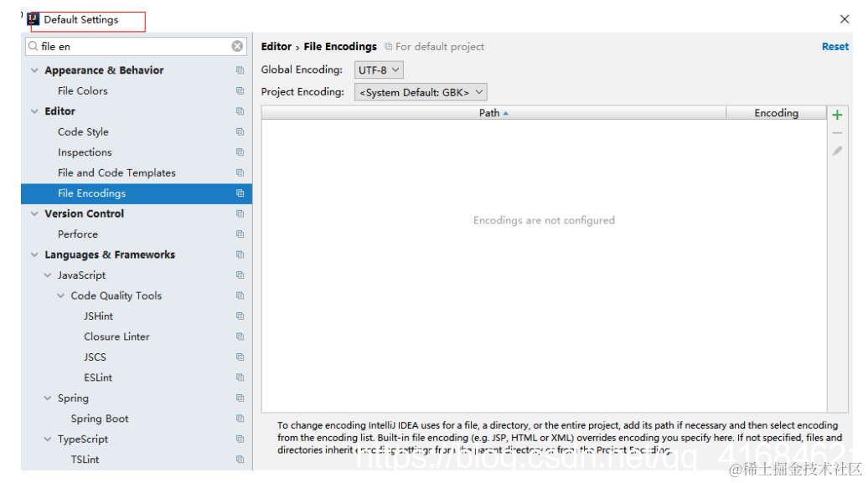
Task: Click the project-level icon beside File Encodings
Action: point(240,193)
